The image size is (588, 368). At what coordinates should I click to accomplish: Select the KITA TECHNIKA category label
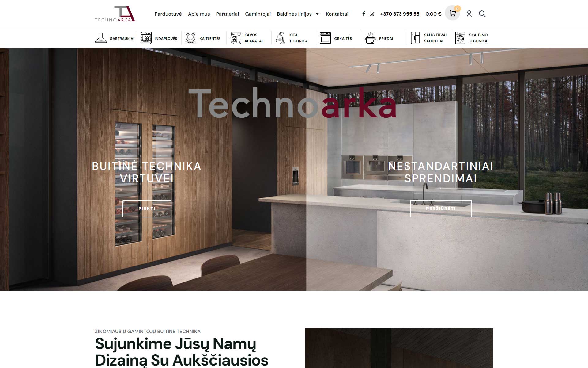[x=299, y=38]
